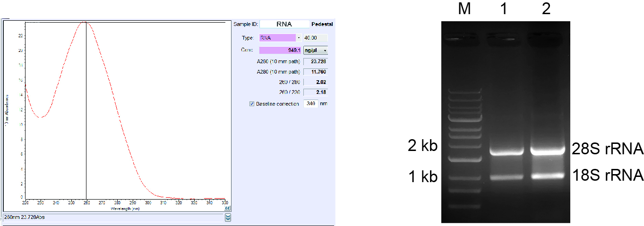Select the A280 value 11.760
The image size is (644, 226).
[315, 72]
